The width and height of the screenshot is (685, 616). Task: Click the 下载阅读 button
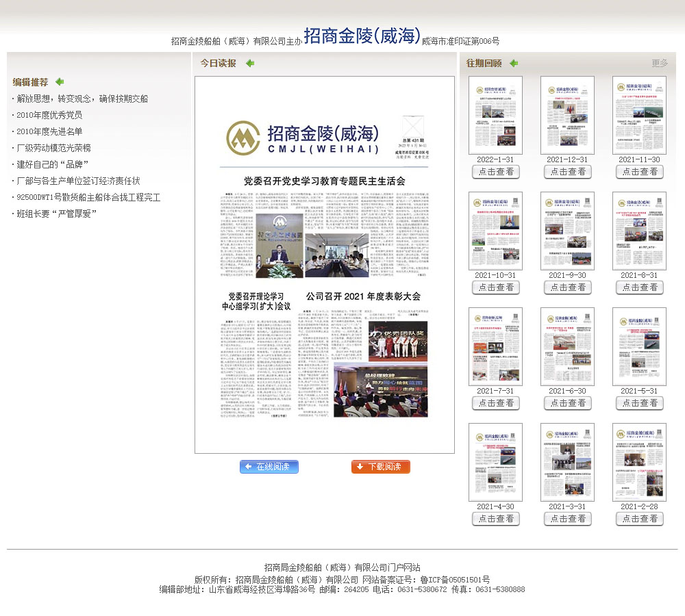[380, 467]
